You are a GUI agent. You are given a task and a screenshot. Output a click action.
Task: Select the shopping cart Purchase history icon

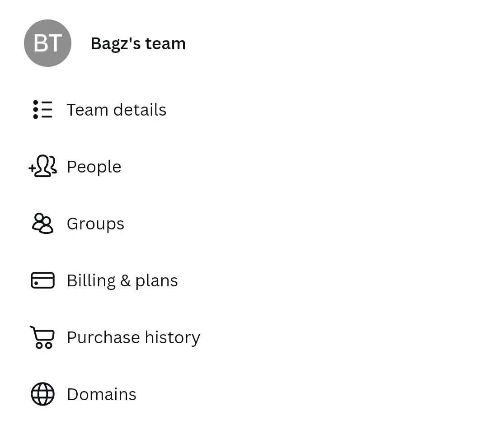(42, 337)
